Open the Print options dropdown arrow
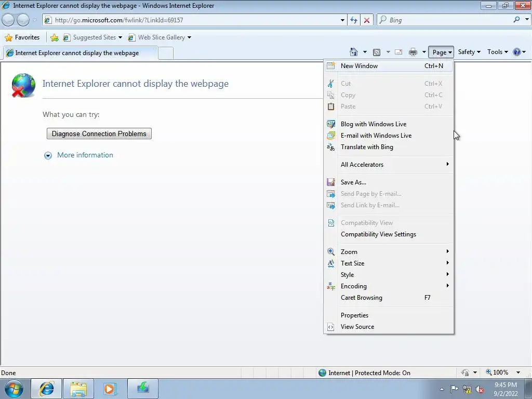 424,52
